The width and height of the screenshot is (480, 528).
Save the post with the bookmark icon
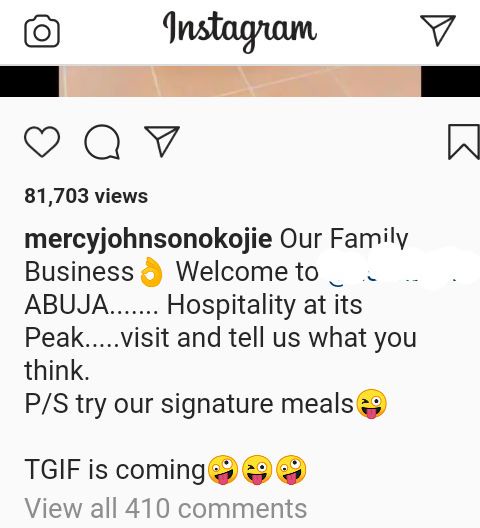pos(463,141)
